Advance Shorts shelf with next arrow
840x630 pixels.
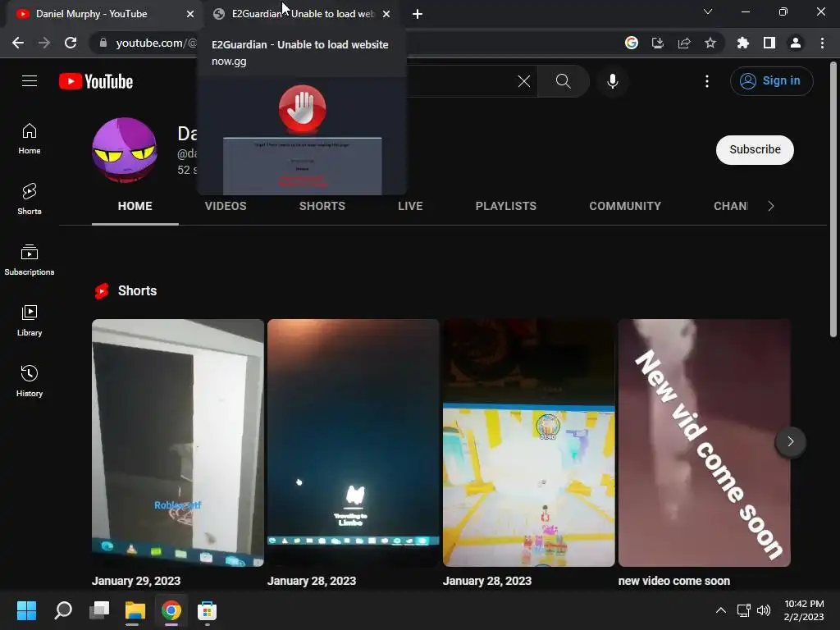point(790,441)
